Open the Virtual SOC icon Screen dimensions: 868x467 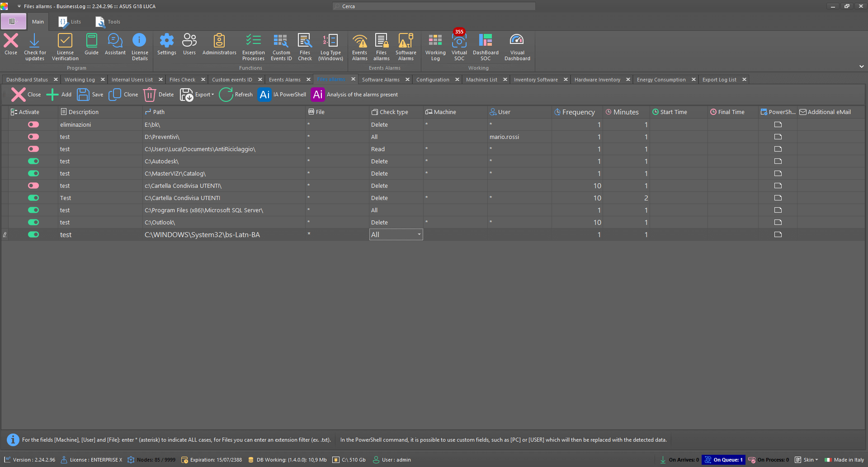click(x=459, y=47)
